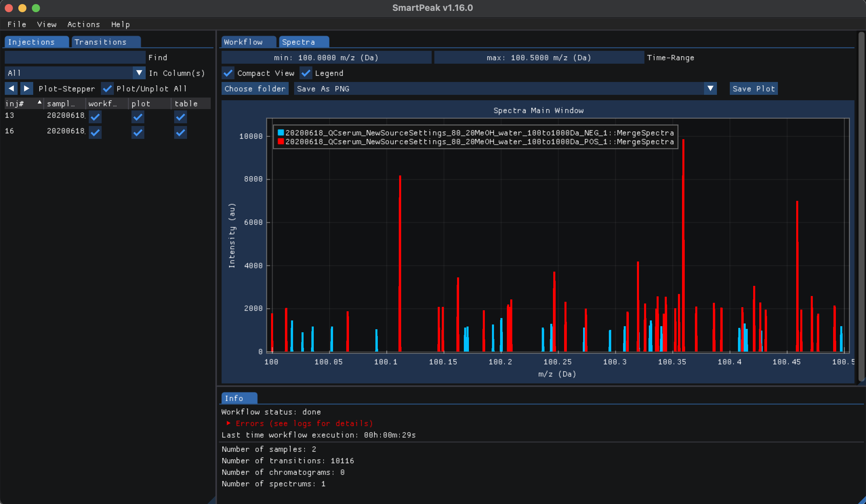Sort by inj# column ascending arrow
This screenshot has height=504, width=866.
(x=40, y=102)
